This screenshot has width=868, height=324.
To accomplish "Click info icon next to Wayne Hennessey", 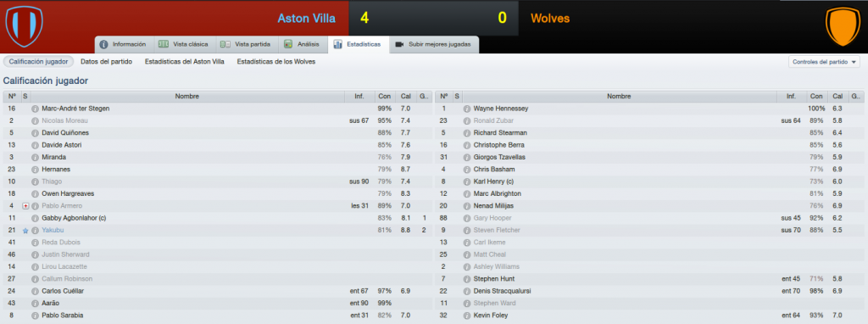I will tap(467, 109).
